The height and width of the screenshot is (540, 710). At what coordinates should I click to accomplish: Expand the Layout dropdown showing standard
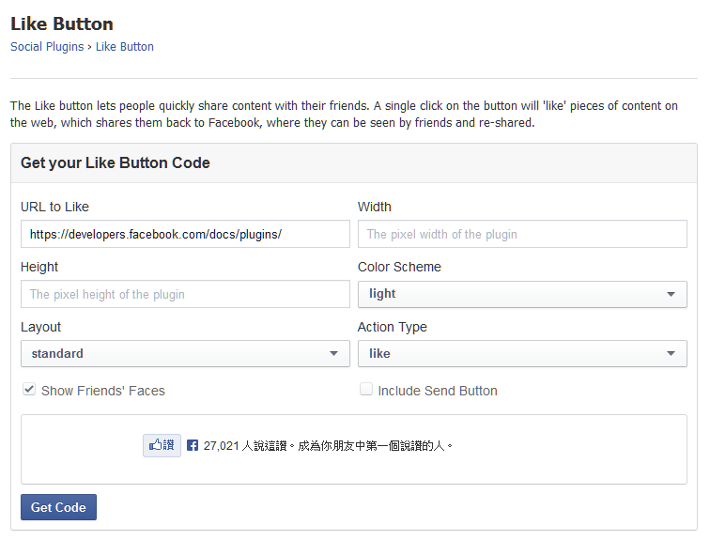[185, 354]
